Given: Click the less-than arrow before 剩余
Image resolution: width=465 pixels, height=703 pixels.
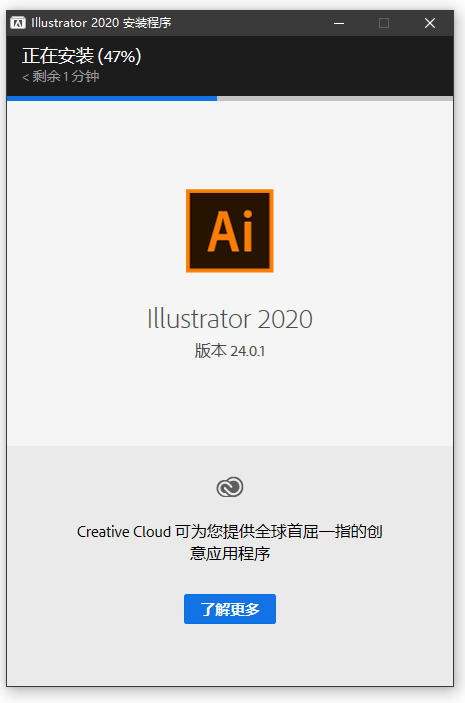Looking at the screenshot, I should 26,78.
